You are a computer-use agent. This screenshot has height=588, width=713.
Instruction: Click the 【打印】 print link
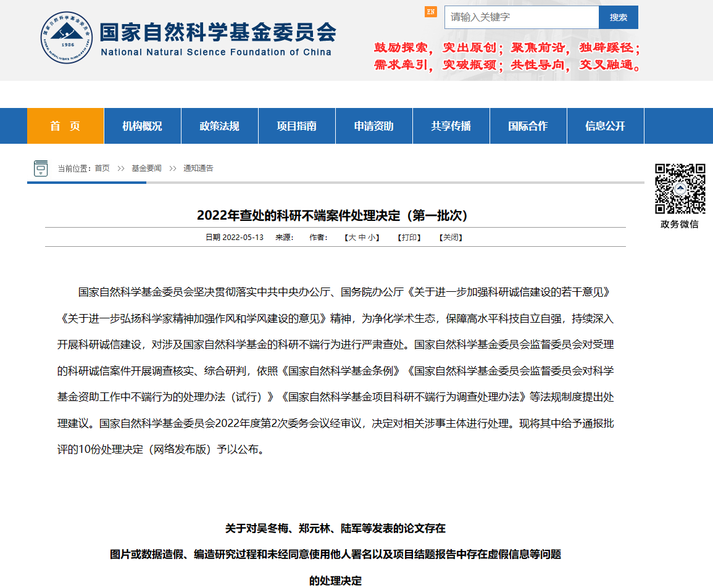coord(409,238)
